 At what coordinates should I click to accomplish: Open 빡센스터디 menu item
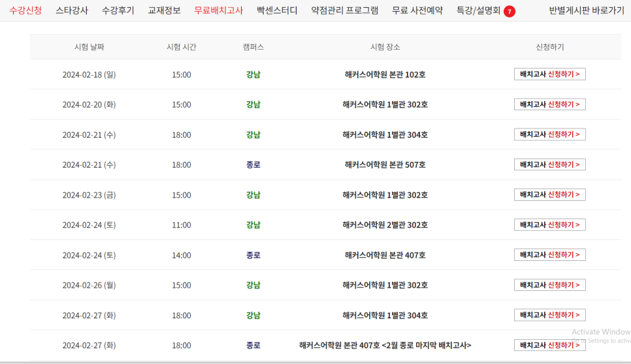pos(277,10)
